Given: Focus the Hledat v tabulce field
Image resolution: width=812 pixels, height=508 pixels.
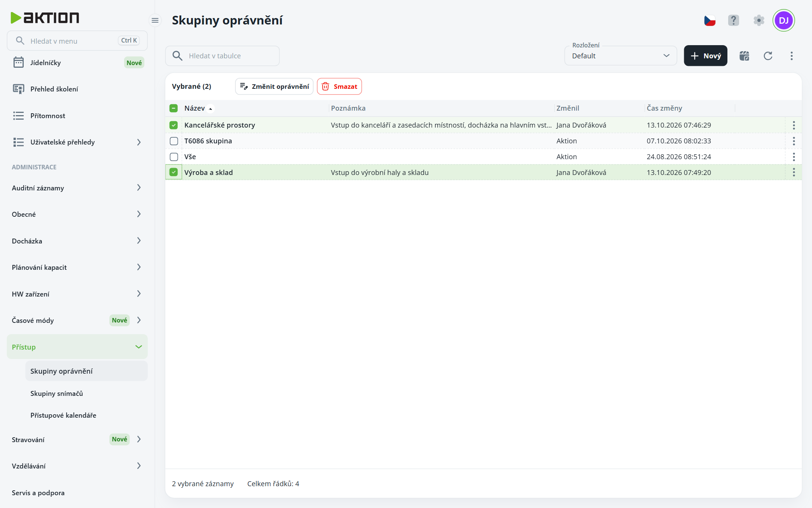Looking at the screenshot, I should click(222, 56).
